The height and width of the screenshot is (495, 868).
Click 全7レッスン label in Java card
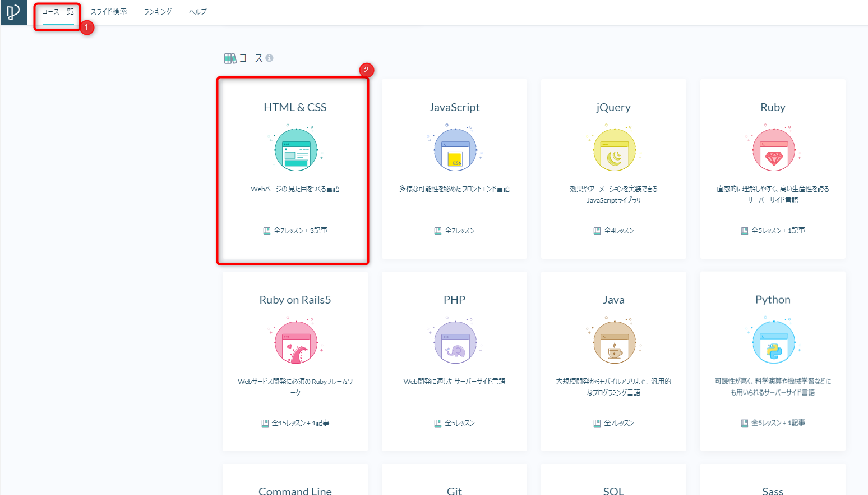(619, 423)
